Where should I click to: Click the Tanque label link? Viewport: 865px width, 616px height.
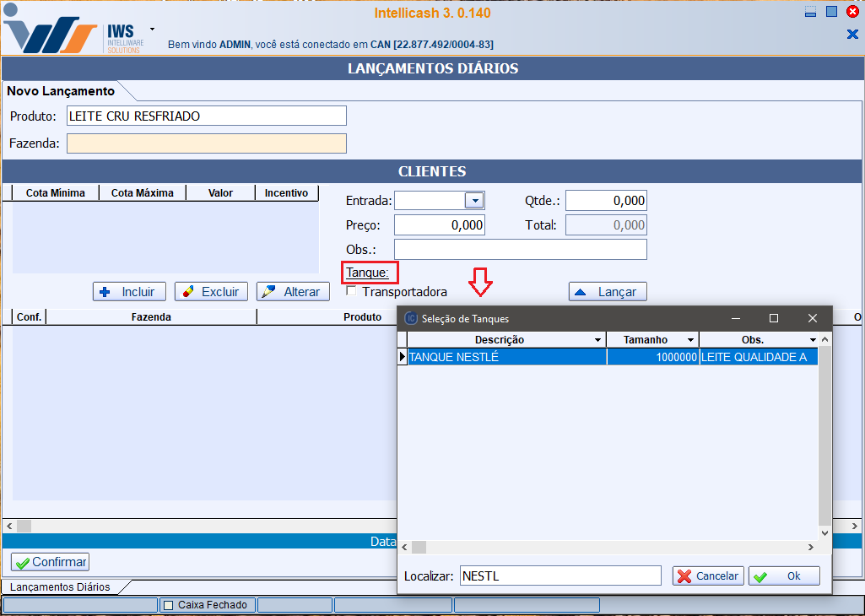pyautogui.click(x=367, y=273)
